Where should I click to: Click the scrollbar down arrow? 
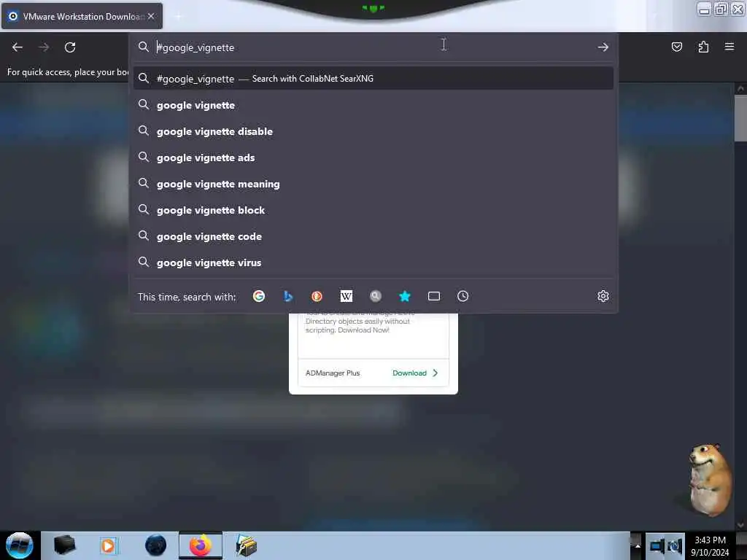[x=740, y=524]
